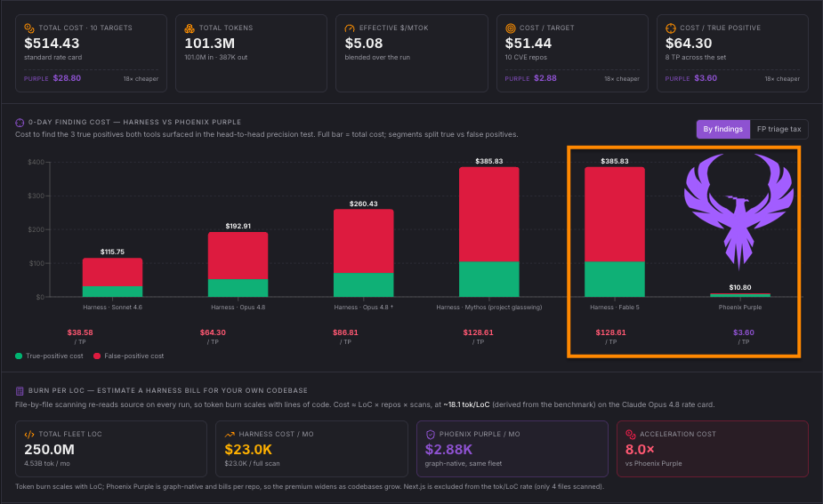The image size is (823, 504).
Task: Click the trending arrow icon beside Harness Cost / Mo
Action: click(x=230, y=435)
